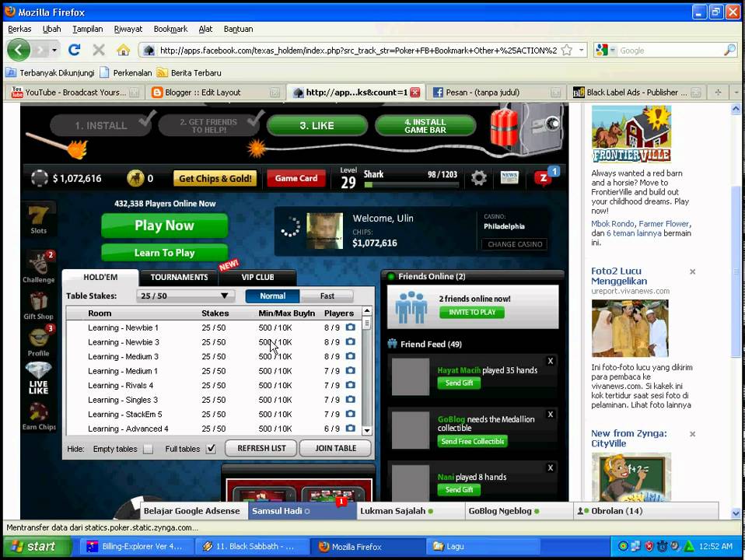Click the Zynga Z notification icon
Screen dimensions: 745x560
coord(543,178)
